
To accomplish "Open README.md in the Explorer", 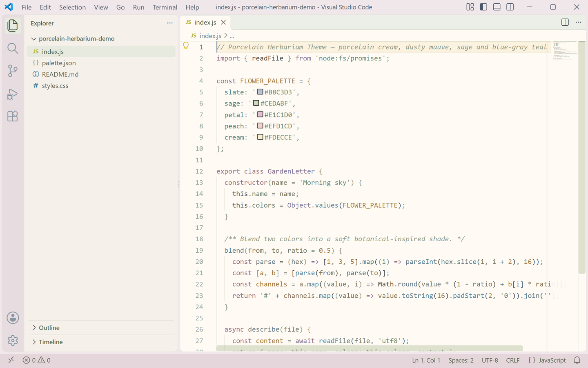I will click(x=101, y=74).
